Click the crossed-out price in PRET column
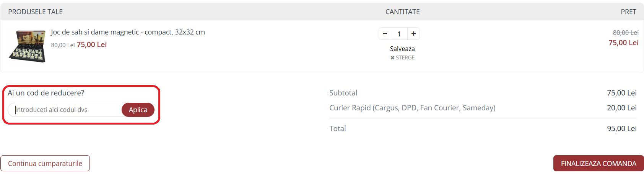 coord(626,33)
